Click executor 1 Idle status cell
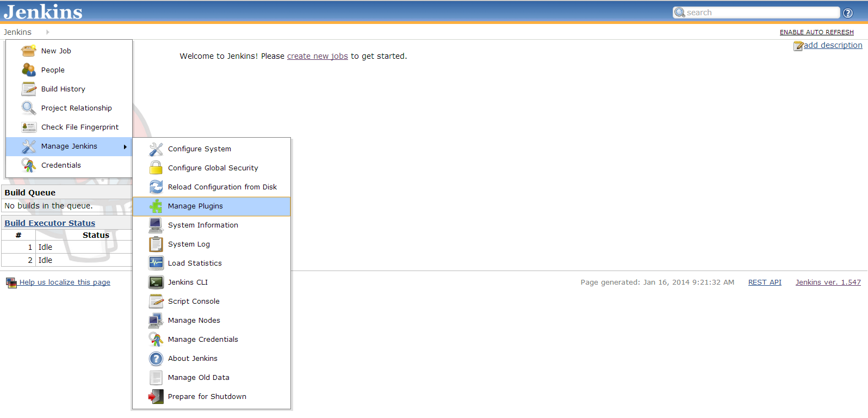Image resolution: width=868 pixels, height=418 pixels. pos(84,247)
